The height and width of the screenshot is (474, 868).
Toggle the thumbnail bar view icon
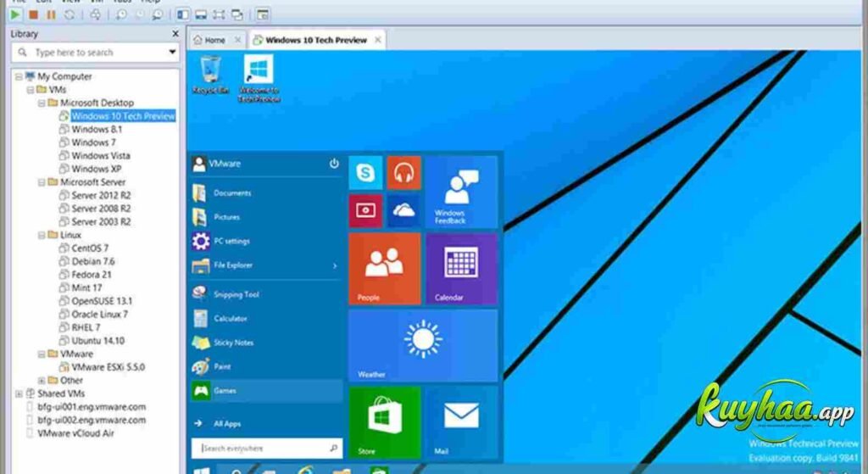coord(200,15)
